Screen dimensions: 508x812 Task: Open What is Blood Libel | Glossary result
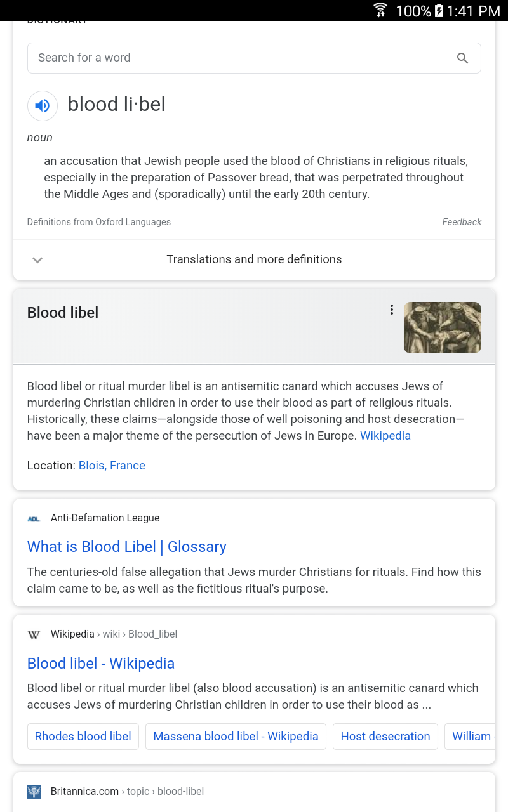click(x=127, y=547)
